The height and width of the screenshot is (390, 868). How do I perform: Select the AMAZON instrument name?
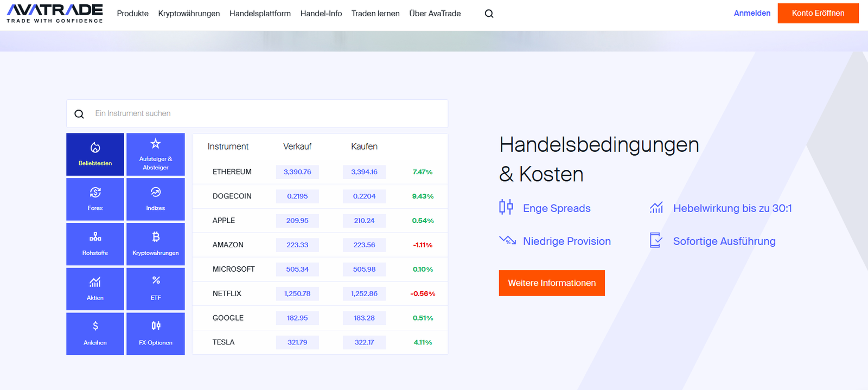228,245
